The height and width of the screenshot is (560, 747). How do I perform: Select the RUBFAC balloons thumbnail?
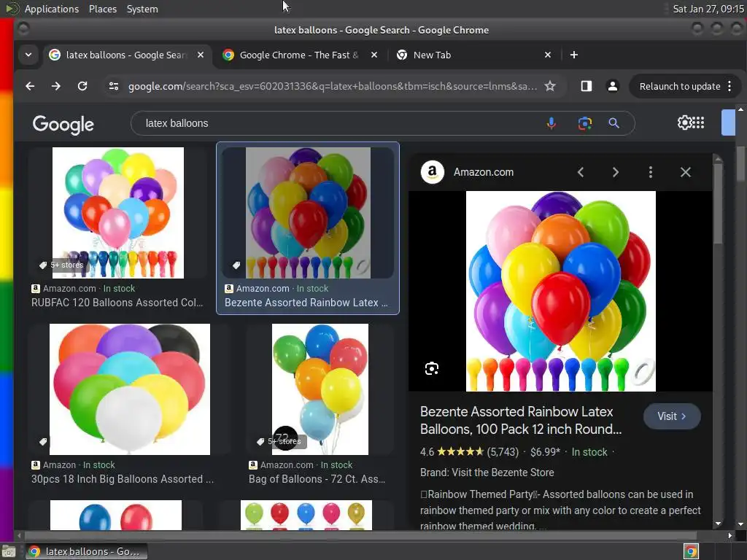117,213
